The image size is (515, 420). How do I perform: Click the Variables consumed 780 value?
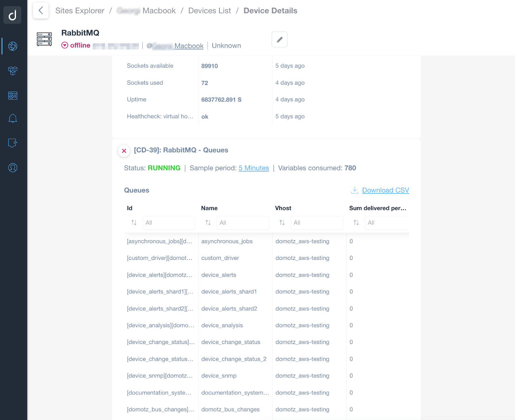350,168
